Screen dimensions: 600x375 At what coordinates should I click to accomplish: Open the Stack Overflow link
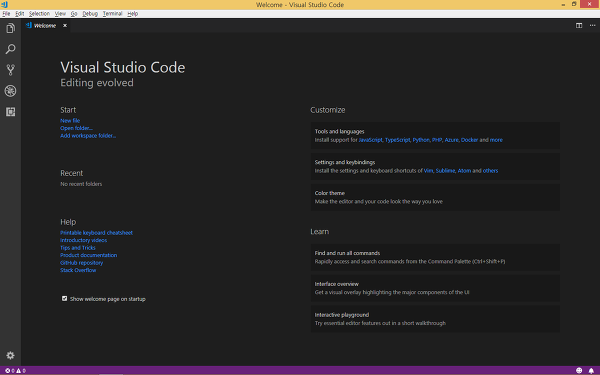click(78, 270)
